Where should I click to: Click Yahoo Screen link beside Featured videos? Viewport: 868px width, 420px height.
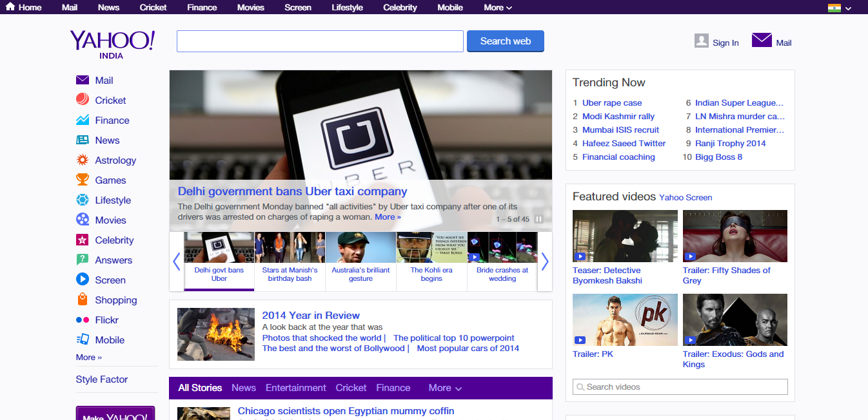coord(686,198)
